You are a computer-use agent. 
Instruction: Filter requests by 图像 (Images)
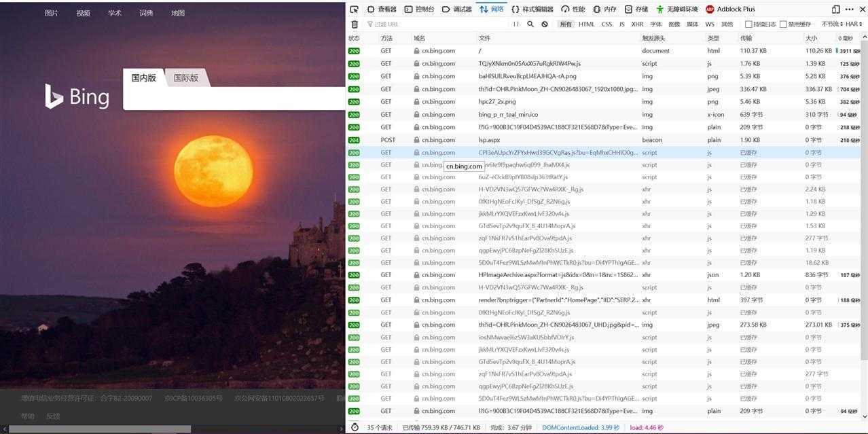pyautogui.click(x=674, y=24)
